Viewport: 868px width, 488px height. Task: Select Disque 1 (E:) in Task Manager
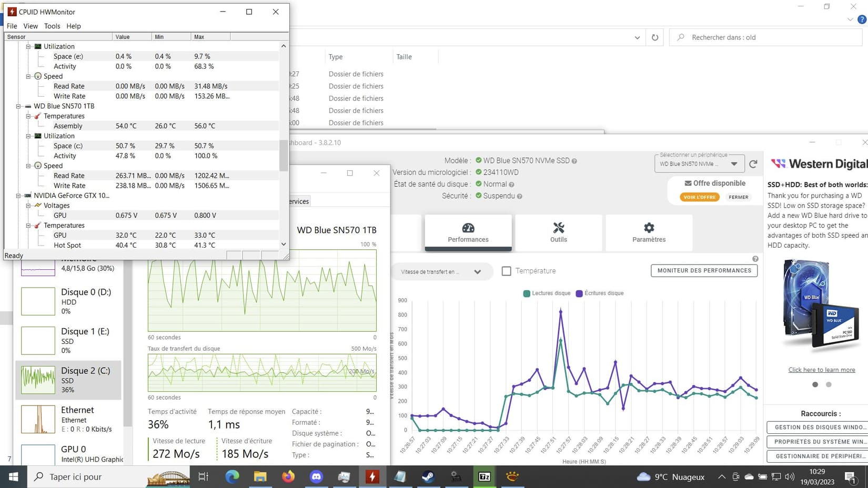point(68,340)
